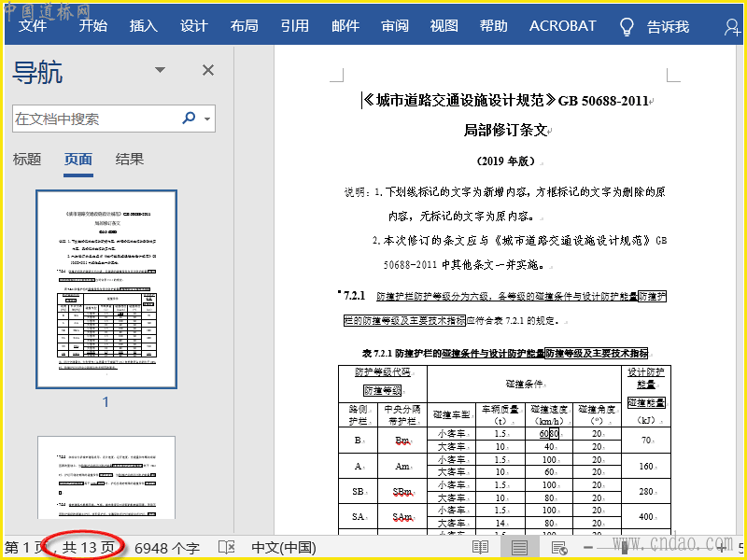This screenshot has width=747, height=560.
Task: Open the 文件 menu tab
Action: [33, 26]
